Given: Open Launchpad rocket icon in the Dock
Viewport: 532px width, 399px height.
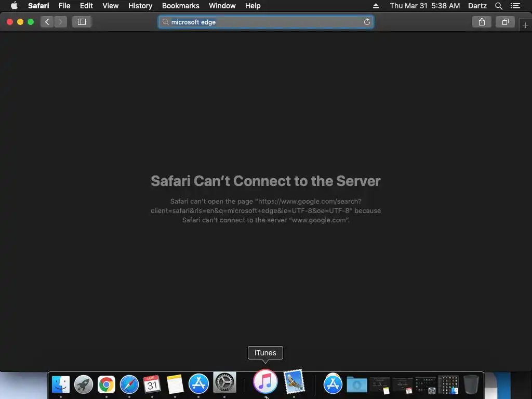Looking at the screenshot, I should 84,384.
